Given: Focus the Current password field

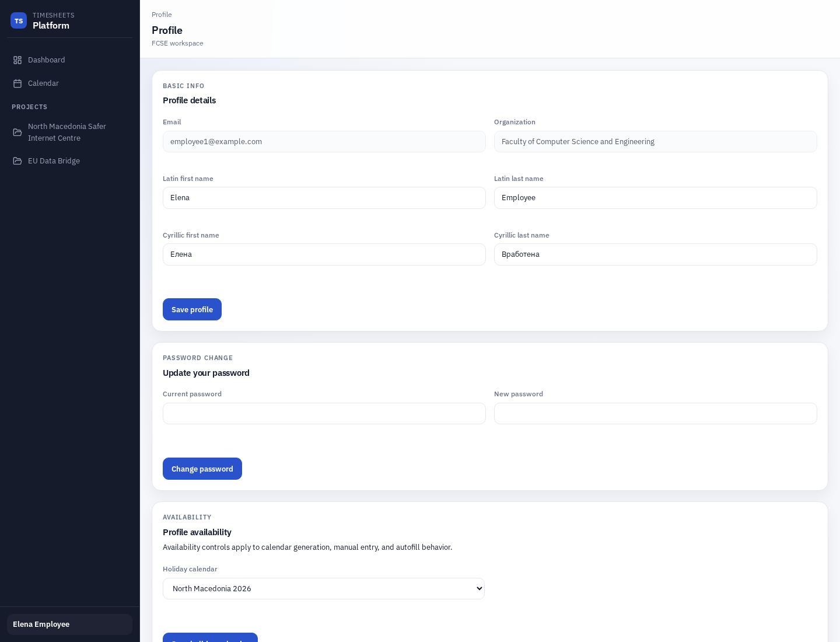Looking at the screenshot, I should click(324, 413).
